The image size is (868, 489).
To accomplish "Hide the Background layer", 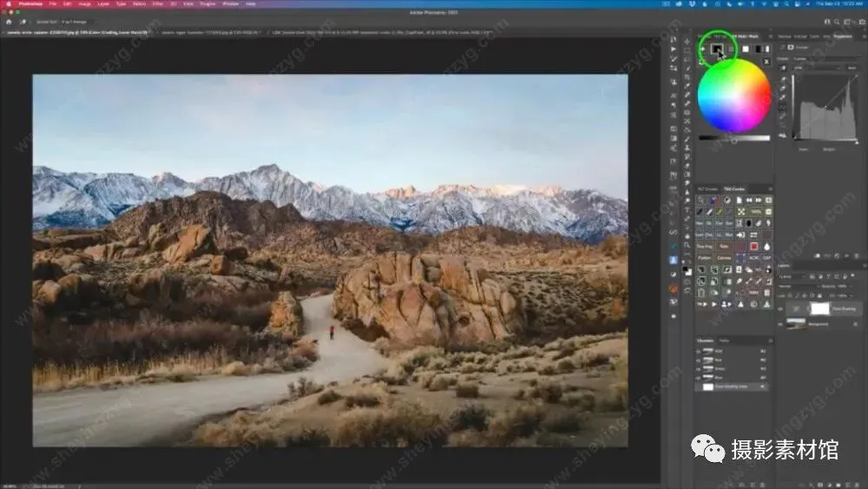I will pos(780,324).
